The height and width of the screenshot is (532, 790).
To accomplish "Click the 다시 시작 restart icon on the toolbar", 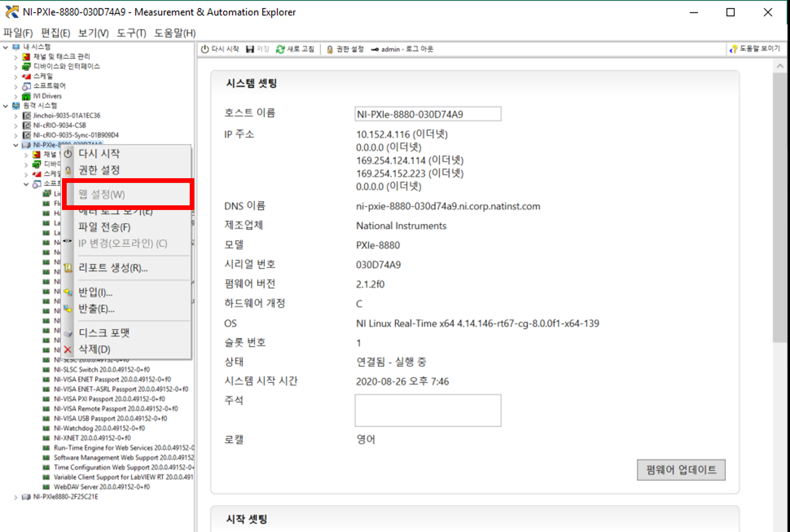I will (204, 48).
